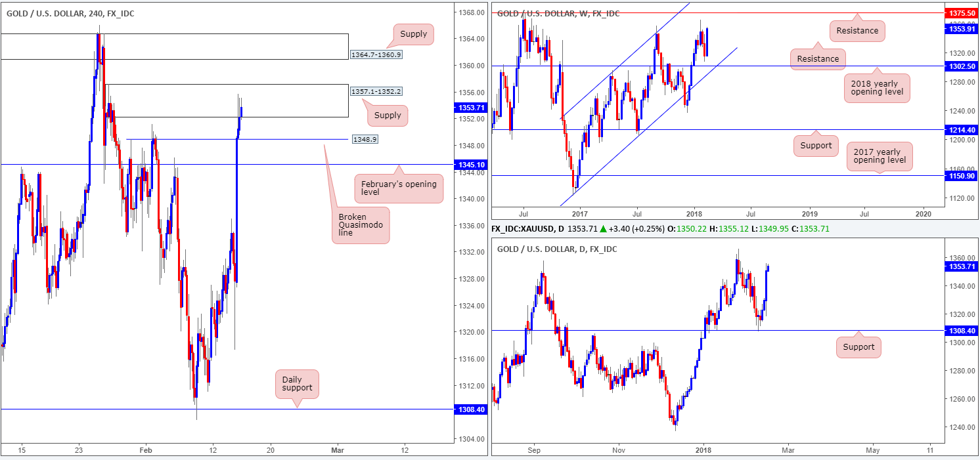Click the 240-minute chart title 'GOLD / U.S. DOLLAR, 240, FX_IDC'
980x460 pixels.
(x=69, y=13)
